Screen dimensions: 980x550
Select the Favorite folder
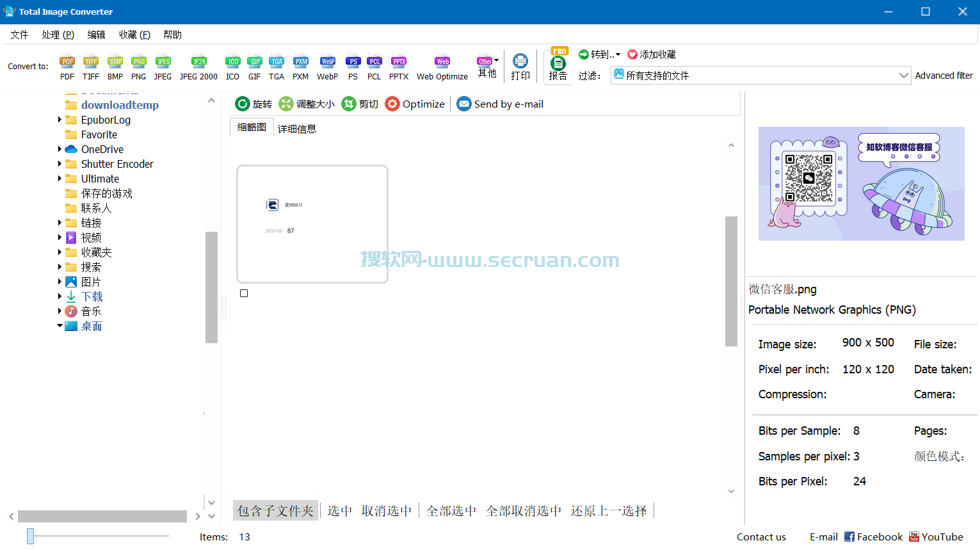tap(99, 134)
